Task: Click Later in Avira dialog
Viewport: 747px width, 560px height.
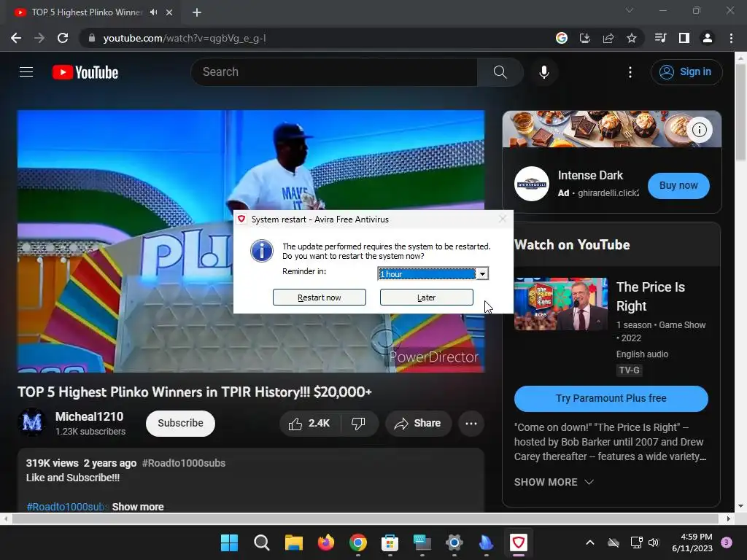Action: [426, 297]
